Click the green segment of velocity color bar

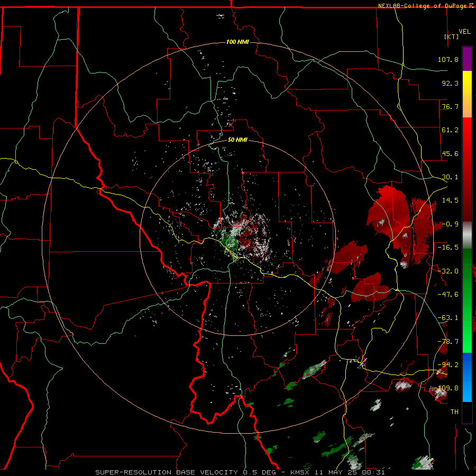tap(467, 300)
